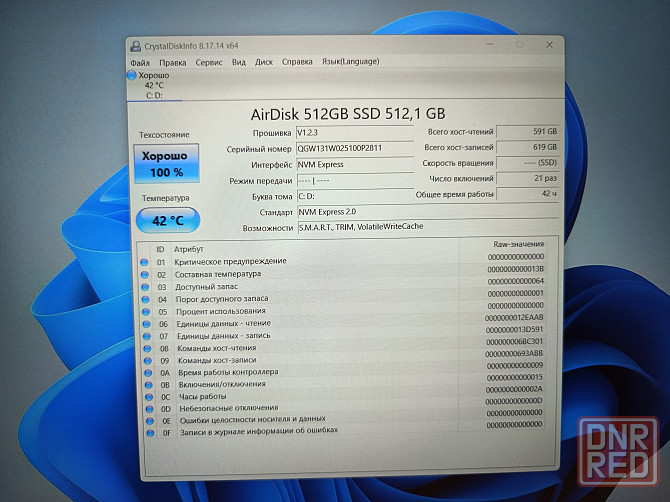Screen dimensions: 670x502
Task: Select the Доступный запас attribute text
Action: [x=206, y=287]
